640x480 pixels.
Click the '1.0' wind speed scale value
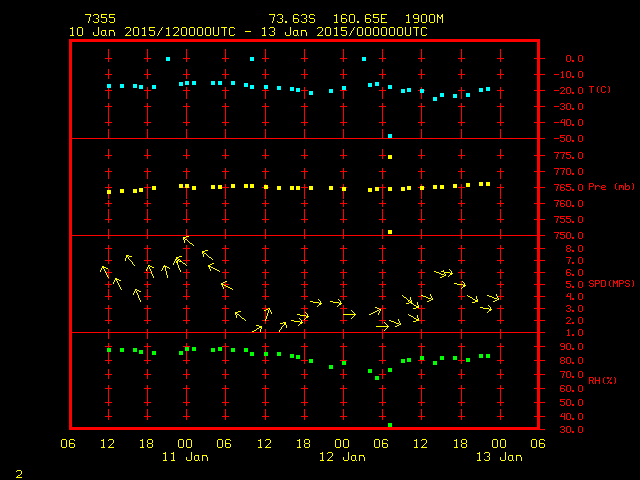click(574, 333)
